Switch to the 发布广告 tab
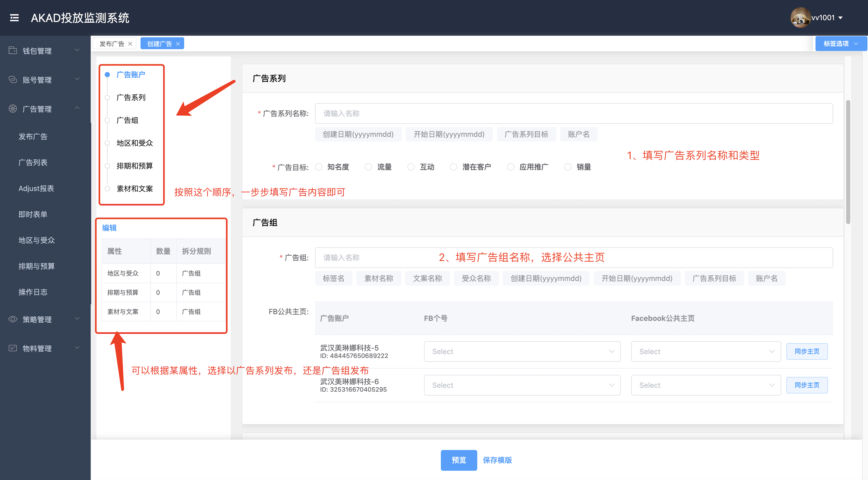The image size is (868, 480). 111,44
